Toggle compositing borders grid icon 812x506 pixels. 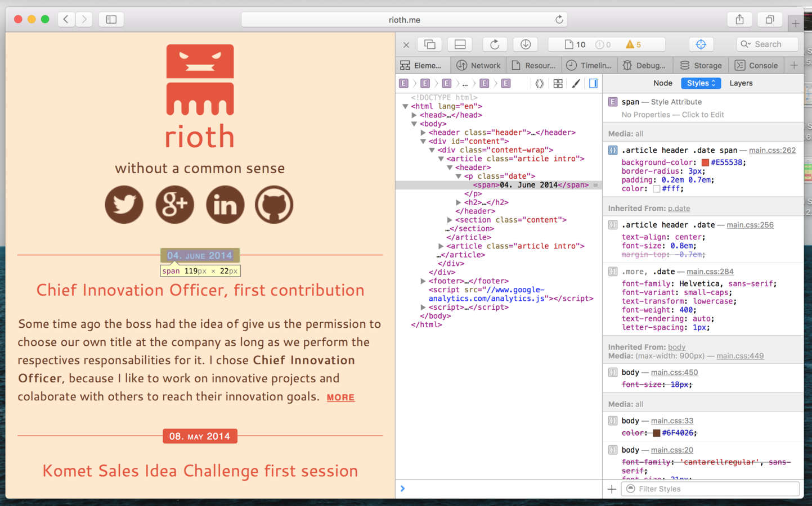click(x=558, y=83)
